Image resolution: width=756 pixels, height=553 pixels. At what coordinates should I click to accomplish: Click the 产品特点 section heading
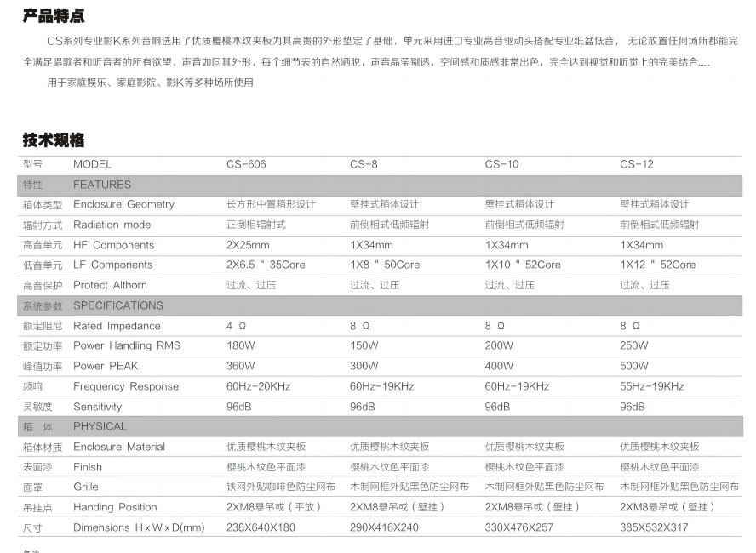tap(54, 16)
